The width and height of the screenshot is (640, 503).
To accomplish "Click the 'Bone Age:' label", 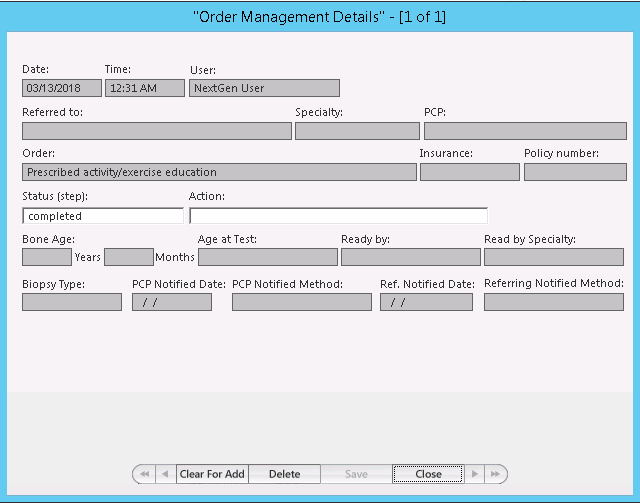I will tap(49, 239).
